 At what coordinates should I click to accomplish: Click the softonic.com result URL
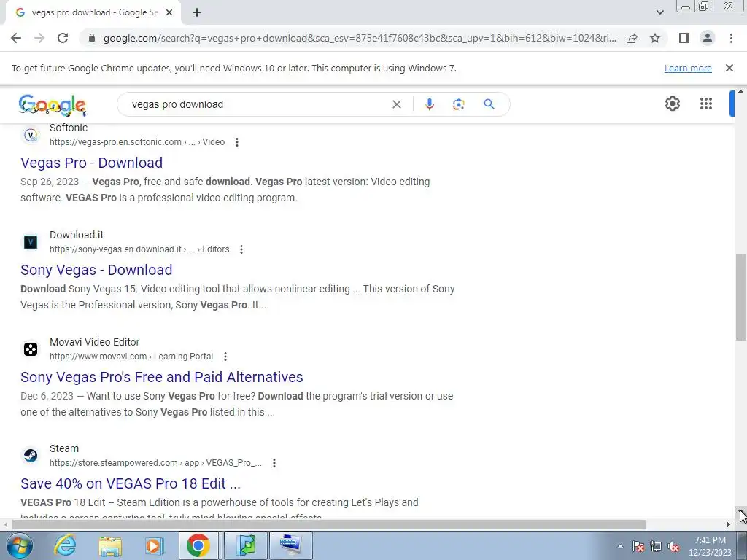(x=137, y=142)
